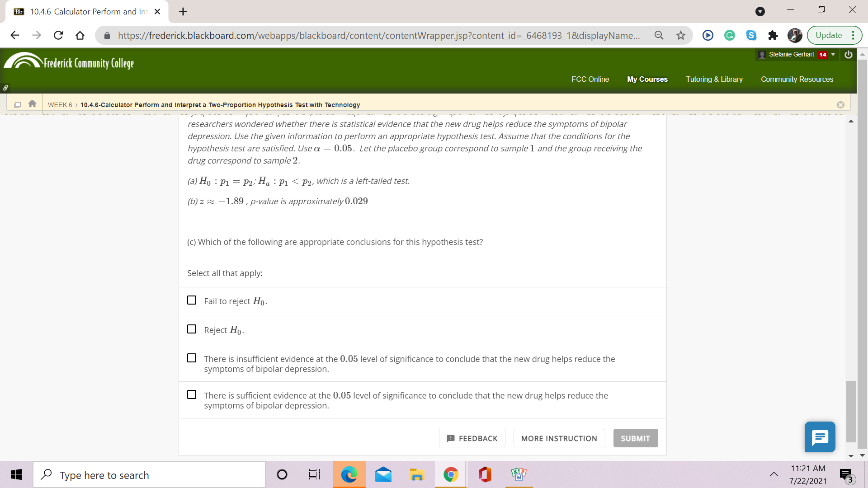
Task: Open the Chrome extensions puzzle icon
Action: pos(773,35)
